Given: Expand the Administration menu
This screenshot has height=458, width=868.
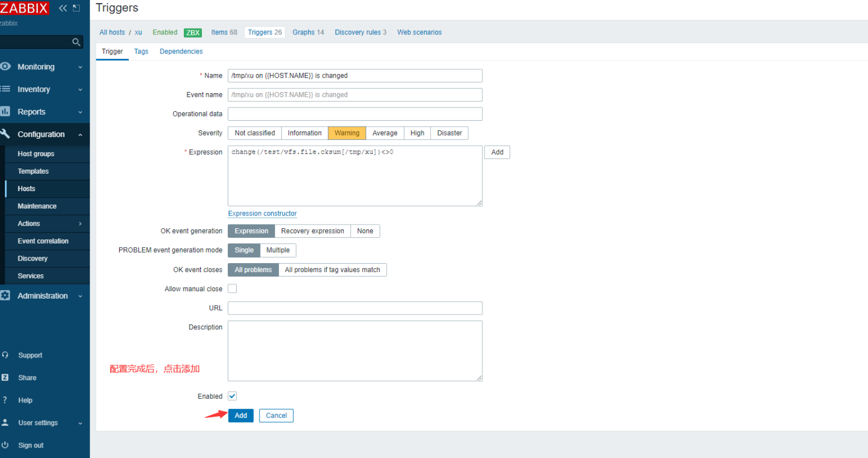Looking at the screenshot, I should click(x=80, y=296).
